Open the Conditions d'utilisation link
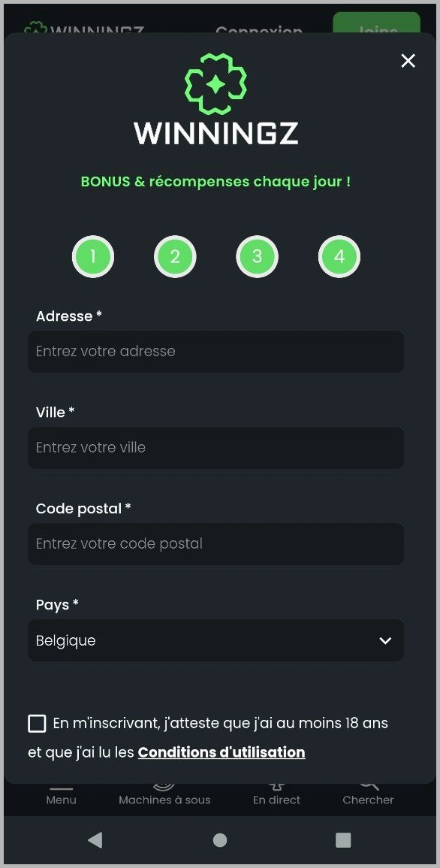440x868 pixels. 221,752
